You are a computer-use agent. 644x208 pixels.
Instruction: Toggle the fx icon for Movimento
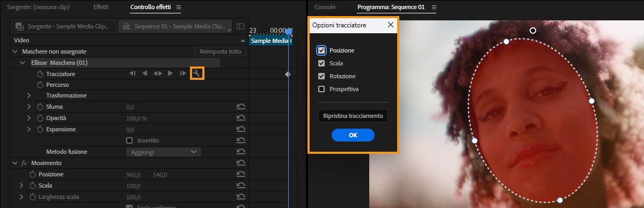pyautogui.click(x=24, y=163)
